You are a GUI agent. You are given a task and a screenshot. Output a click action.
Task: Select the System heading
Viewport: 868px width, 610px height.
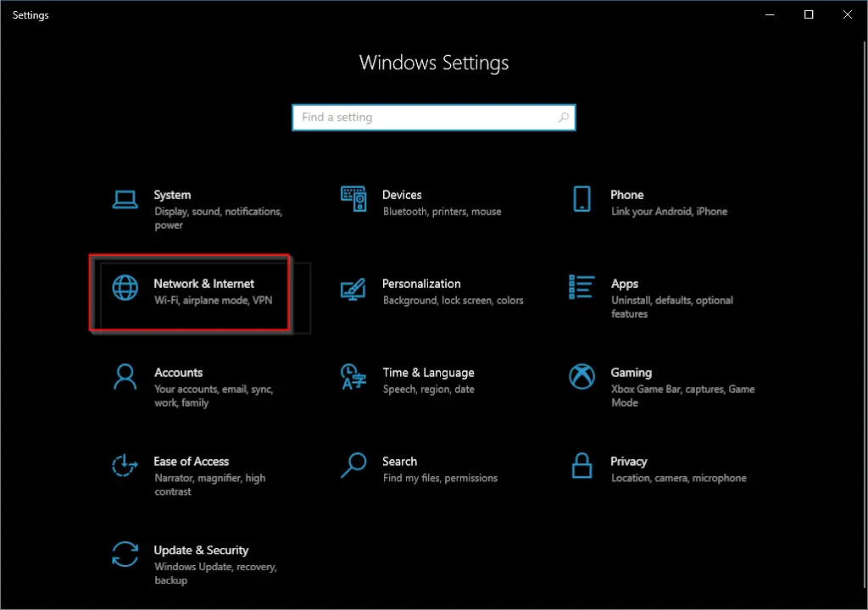coord(172,195)
